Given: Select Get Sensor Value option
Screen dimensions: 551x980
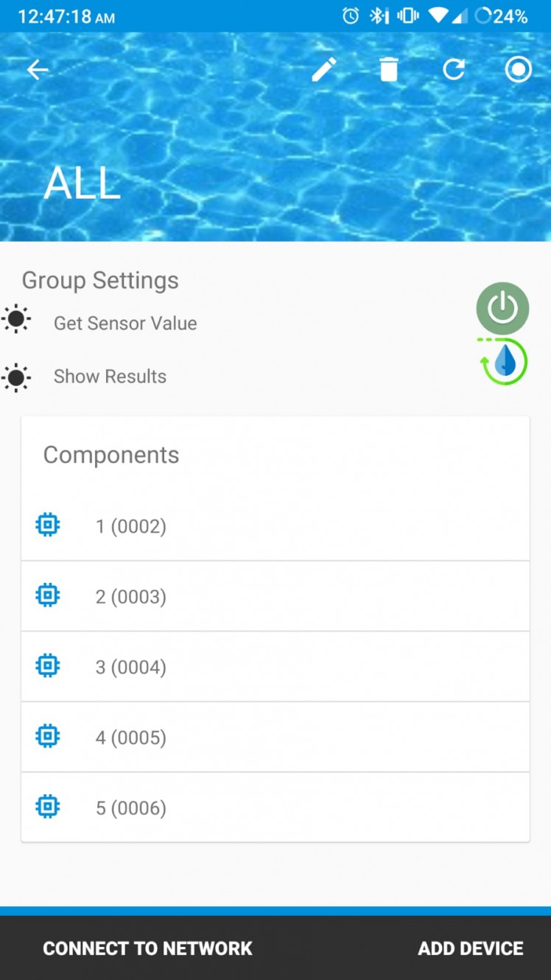Looking at the screenshot, I should coord(125,323).
